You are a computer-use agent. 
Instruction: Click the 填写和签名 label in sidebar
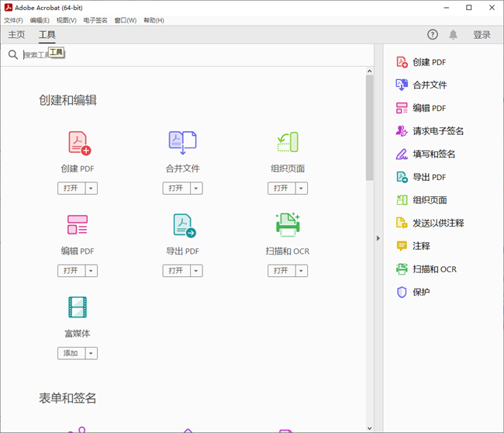point(434,154)
